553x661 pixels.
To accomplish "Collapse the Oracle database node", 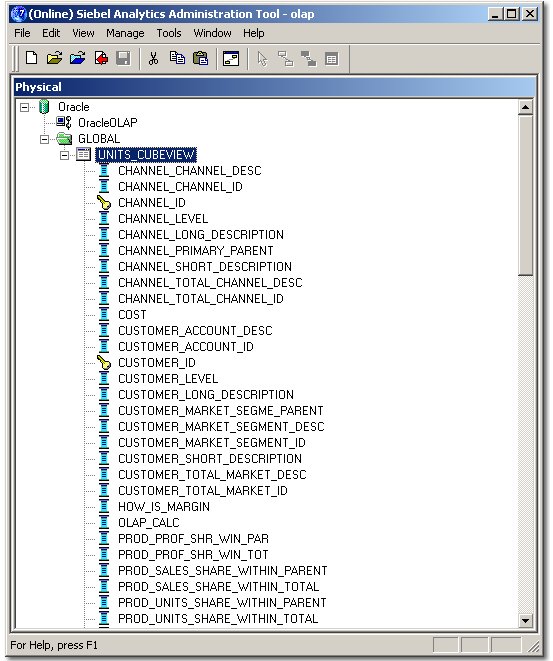I will (x=24, y=107).
